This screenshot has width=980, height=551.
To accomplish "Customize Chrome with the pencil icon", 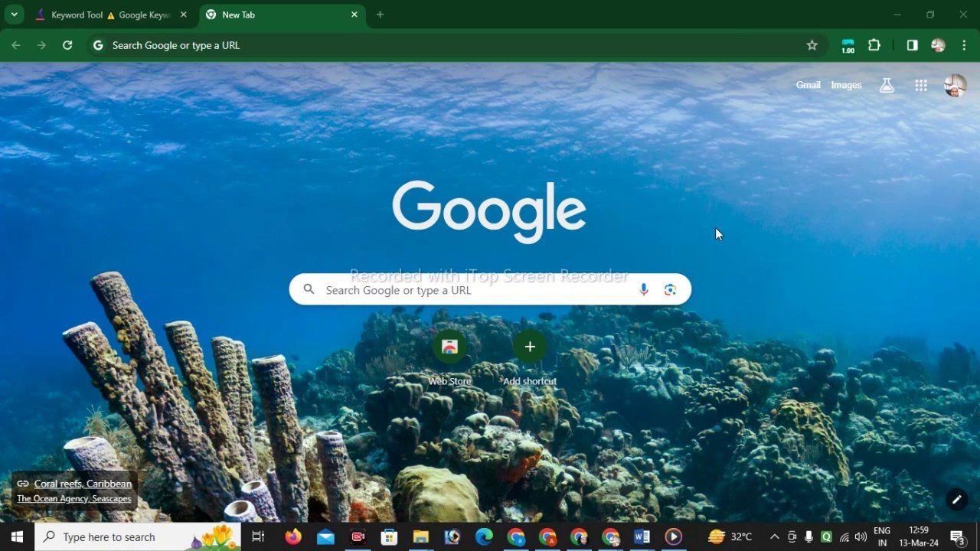I will coord(956,500).
